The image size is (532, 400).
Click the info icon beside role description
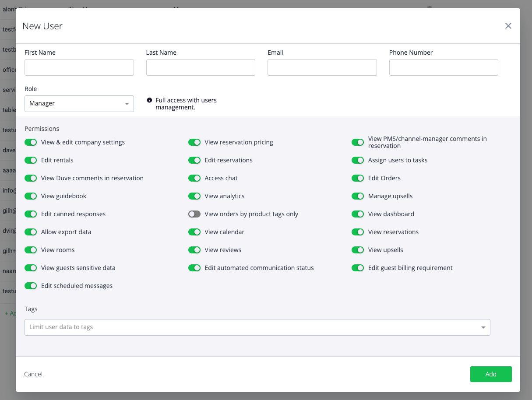point(149,100)
